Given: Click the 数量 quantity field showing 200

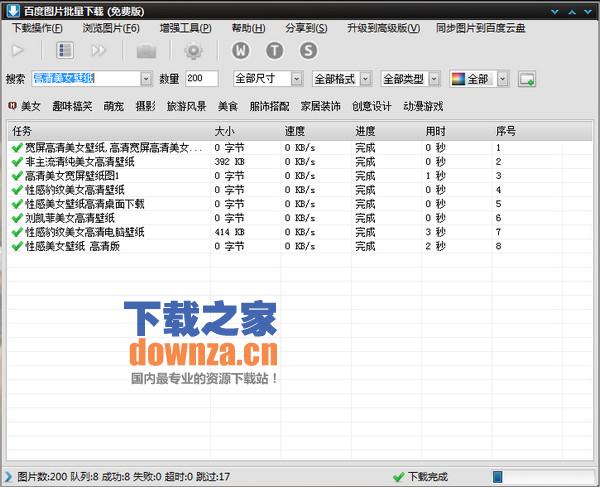Looking at the screenshot, I should (201, 79).
